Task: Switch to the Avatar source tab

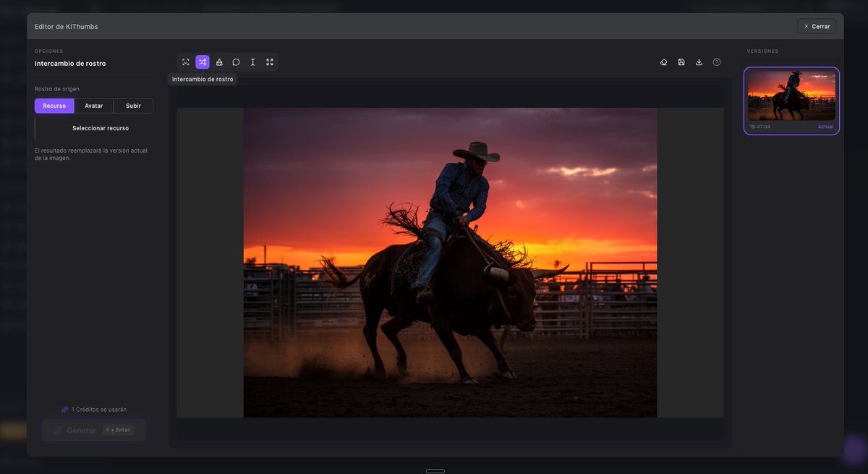Action: pyautogui.click(x=94, y=106)
